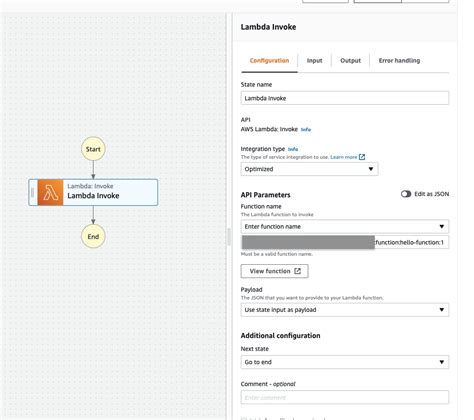This screenshot has width=474, height=420.
Task: Switch to the Output tab
Action: click(x=350, y=61)
